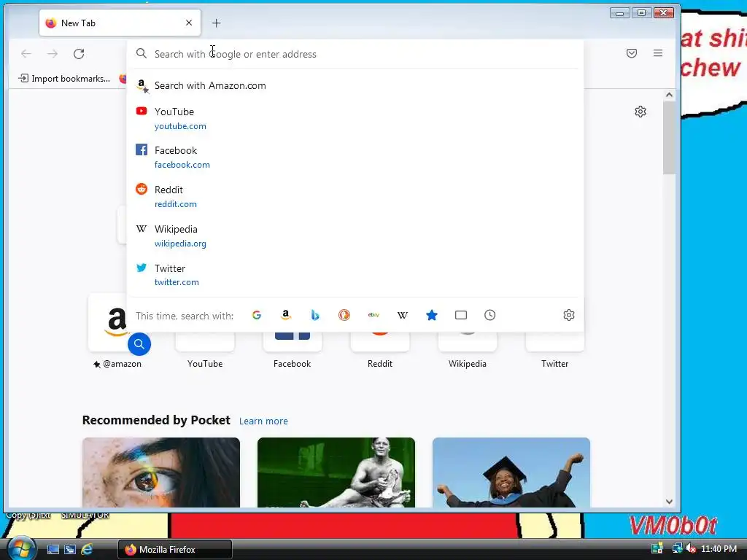Image resolution: width=747 pixels, height=560 pixels.
Task: Select Wikipedia suggestion in dropdown
Action: (355, 236)
